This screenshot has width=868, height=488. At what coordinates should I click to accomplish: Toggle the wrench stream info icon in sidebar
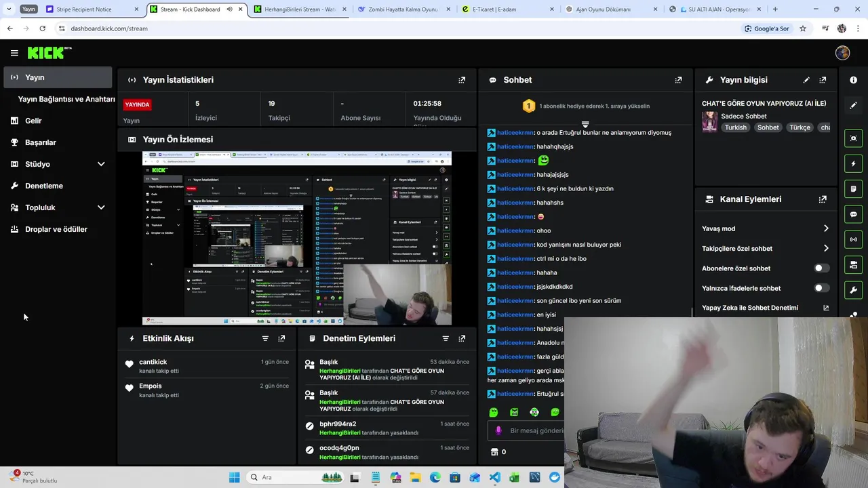click(x=853, y=290)
